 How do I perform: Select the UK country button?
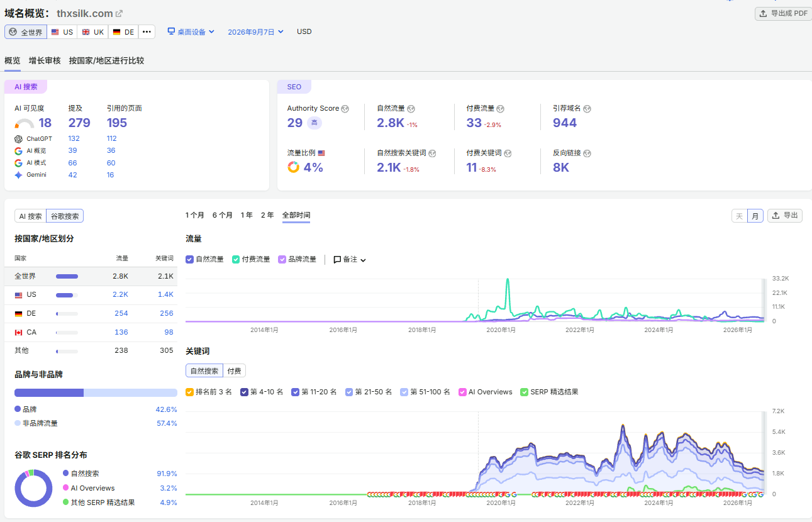(x=92, y=31)
